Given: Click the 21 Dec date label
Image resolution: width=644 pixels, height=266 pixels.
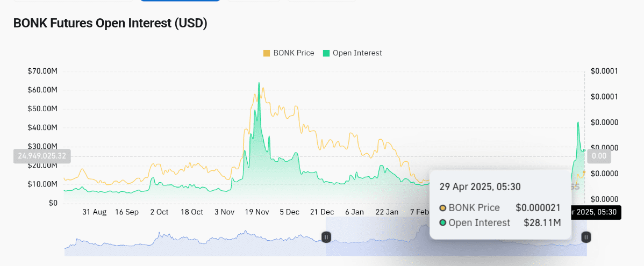Looking at the screenshot, I should click(322, 212).
